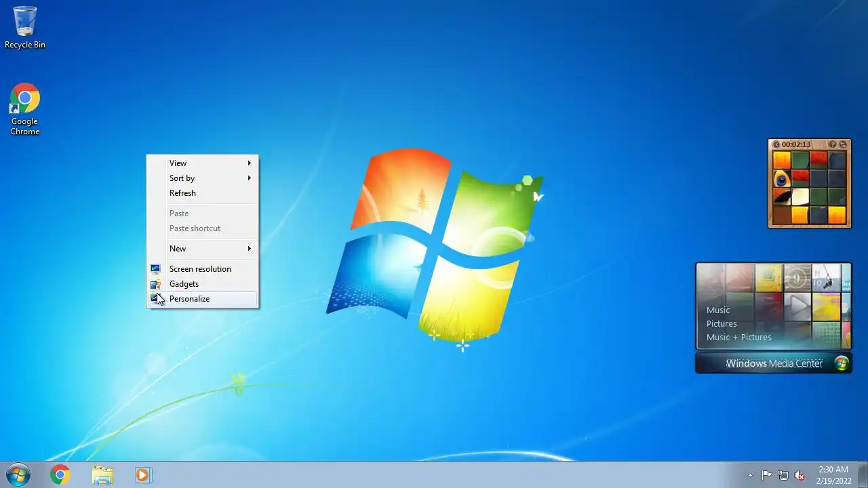Image resolution: width=868 pixels, height=488 pixels.
Task: Open Gadgets from the context menu
Action: [202, 284]
